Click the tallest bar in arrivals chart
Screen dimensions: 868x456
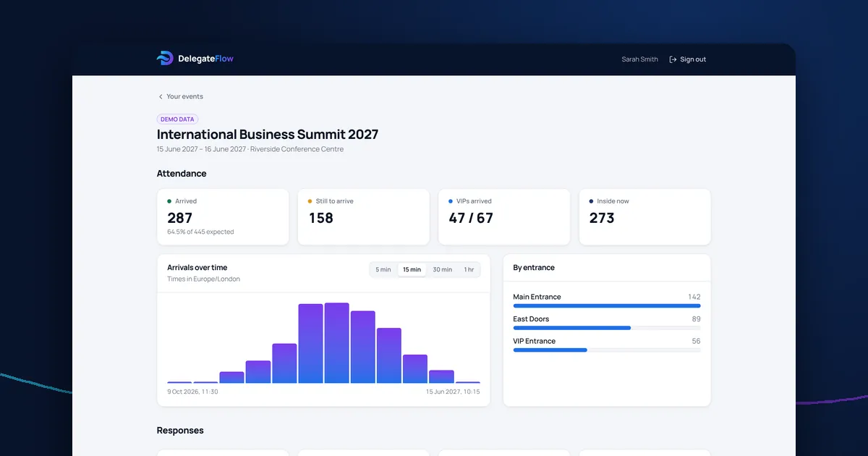[x=336, y=343]
